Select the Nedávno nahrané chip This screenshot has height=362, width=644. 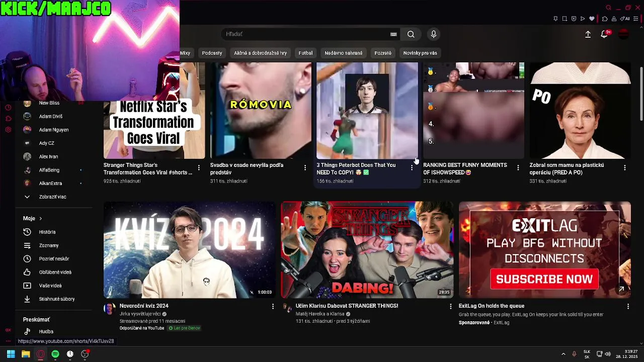click(x=344, y=53)
